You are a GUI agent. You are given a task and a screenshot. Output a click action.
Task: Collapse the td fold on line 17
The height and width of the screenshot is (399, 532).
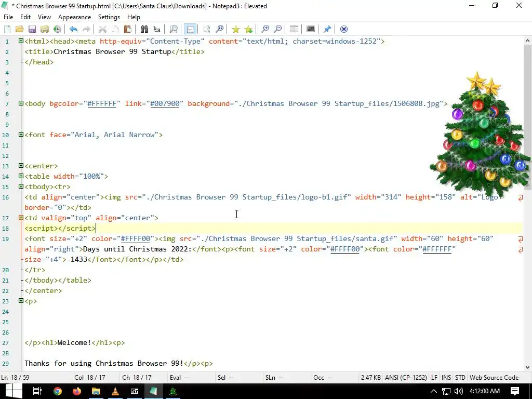[21, 218]
